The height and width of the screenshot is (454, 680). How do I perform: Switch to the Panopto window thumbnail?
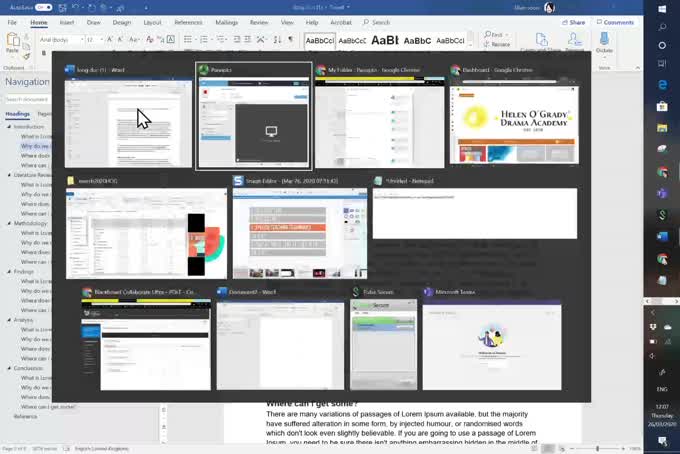click(254, 116)
